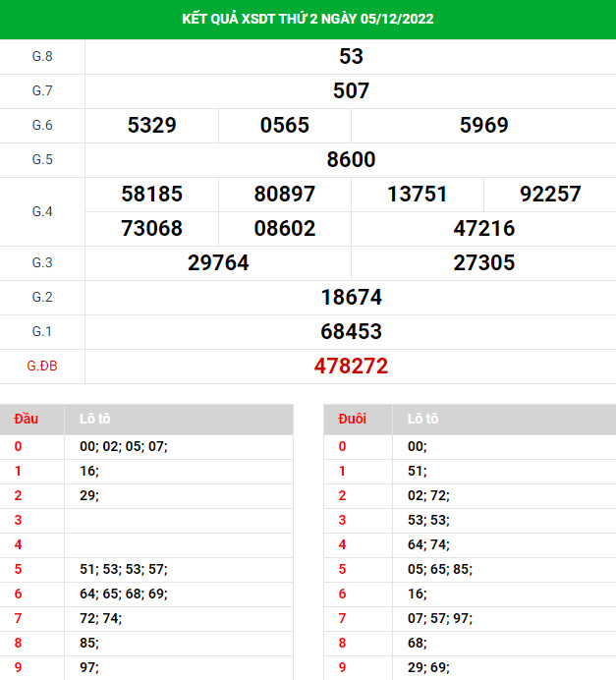This screenshot has height=680, width=616.
Task: Select Đuôi 9 values 29; 69;
Action: click(428, 667)
